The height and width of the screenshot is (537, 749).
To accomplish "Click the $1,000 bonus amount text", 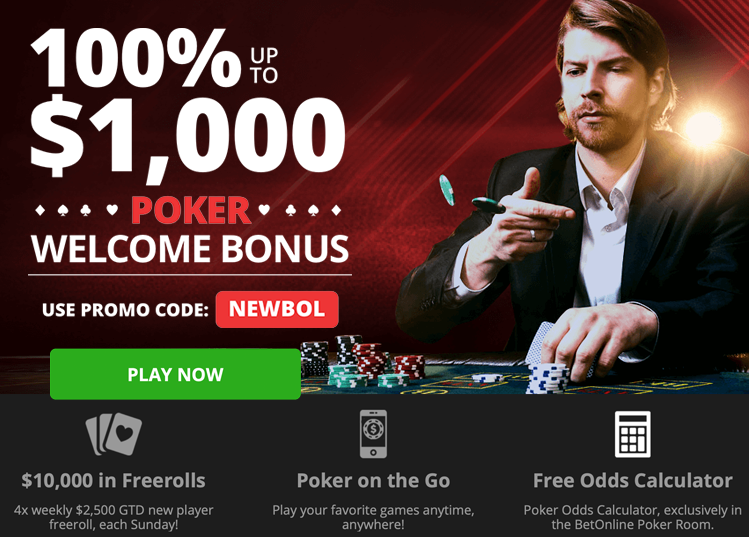I will (187, 136).
